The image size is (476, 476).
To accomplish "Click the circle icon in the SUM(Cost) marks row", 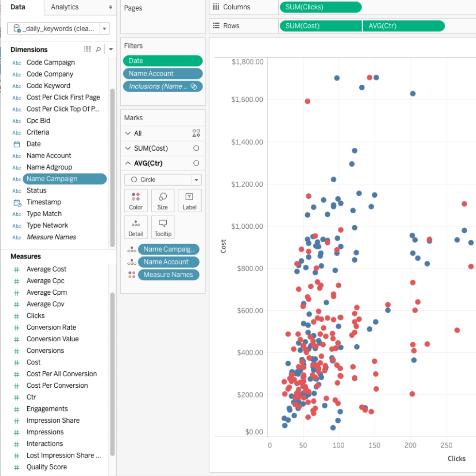I will click(196, 148).
